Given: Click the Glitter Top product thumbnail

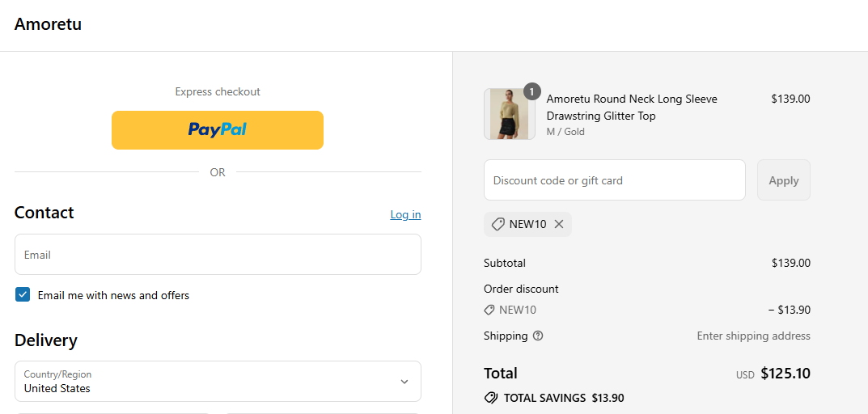Looking at the screenshot, I should 510,114.
